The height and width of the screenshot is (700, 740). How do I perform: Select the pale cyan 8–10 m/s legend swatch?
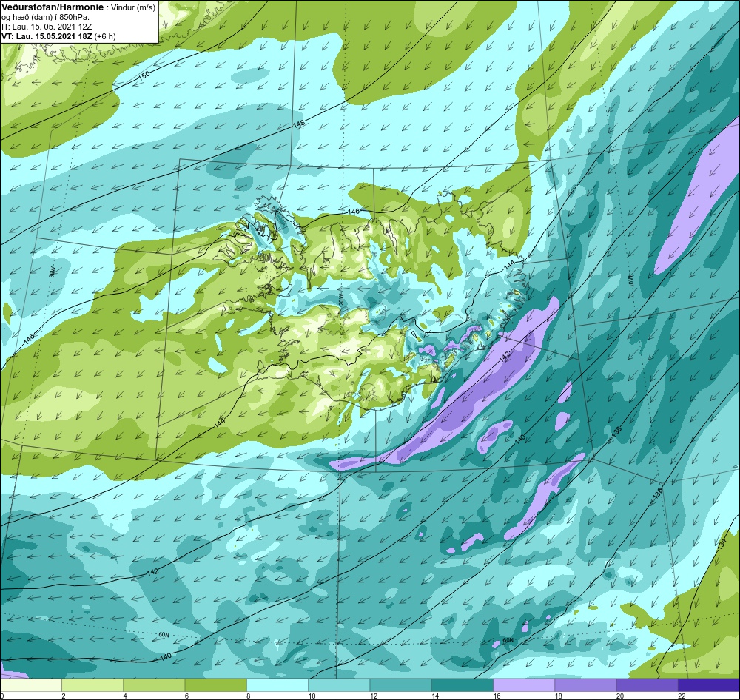click(277, 685)
